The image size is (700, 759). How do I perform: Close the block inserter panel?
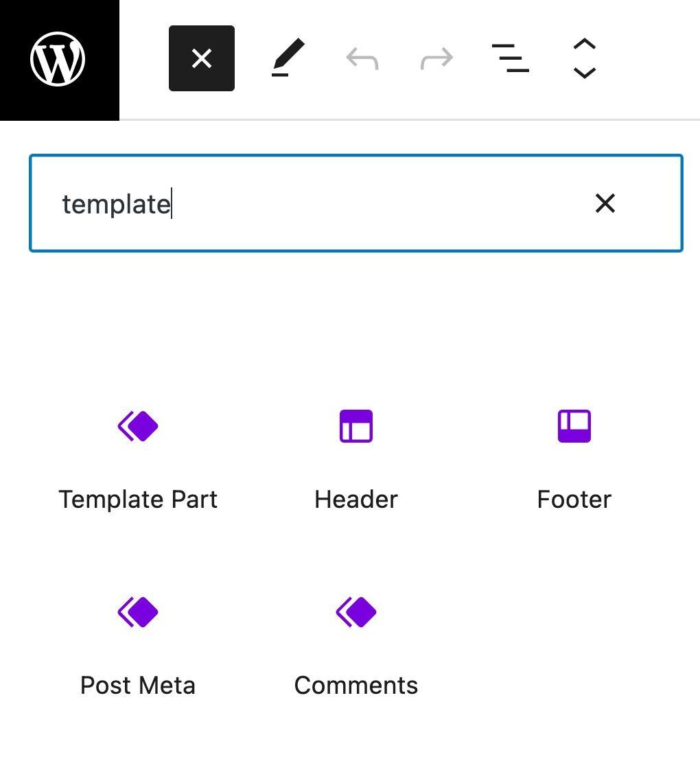(x=201, y=58)
